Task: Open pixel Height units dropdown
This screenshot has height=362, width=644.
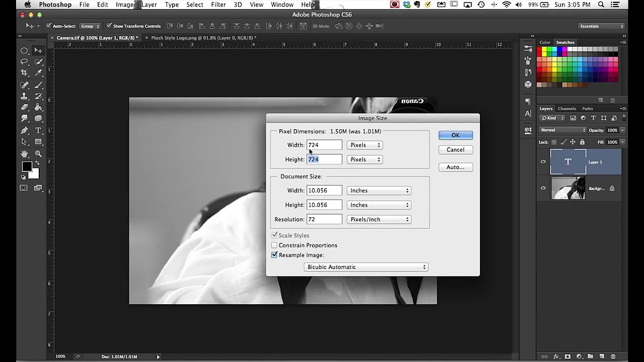Action: pyautogui.click(x=365, y=159)
